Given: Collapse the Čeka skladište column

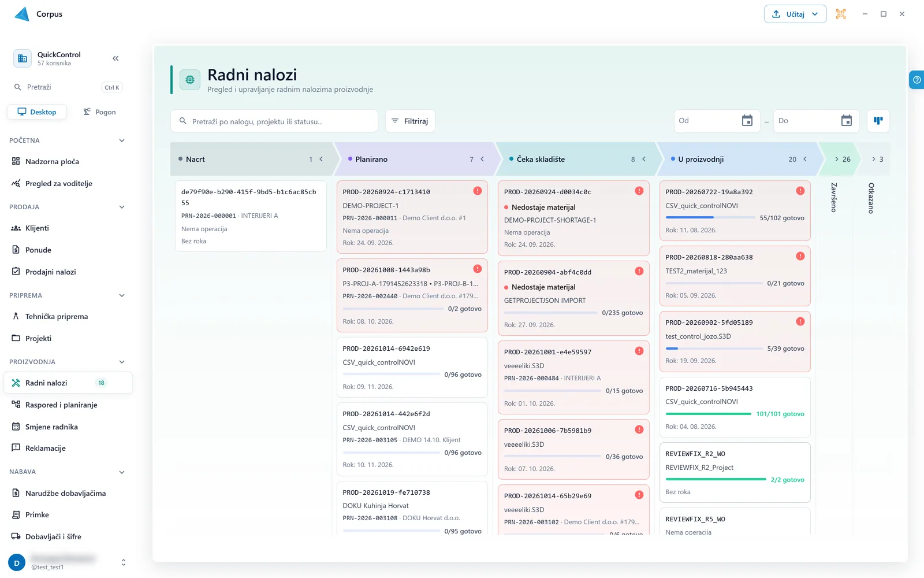Looking at the screenshot, I should click(644, 159).
